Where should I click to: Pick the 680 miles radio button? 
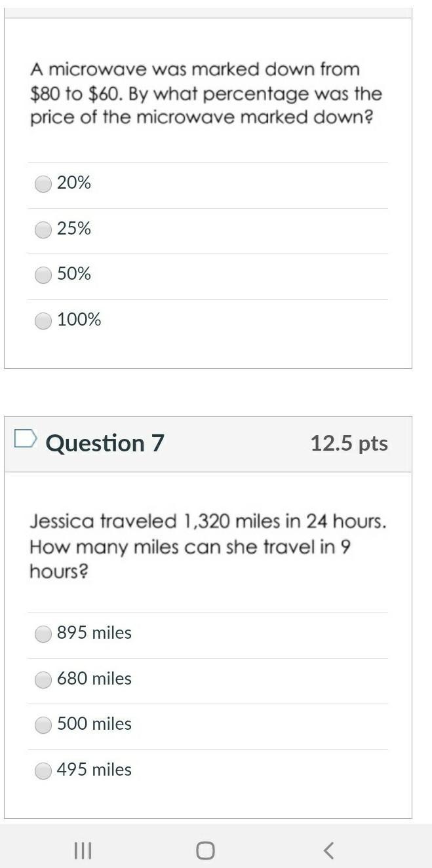tap(43, 680)
